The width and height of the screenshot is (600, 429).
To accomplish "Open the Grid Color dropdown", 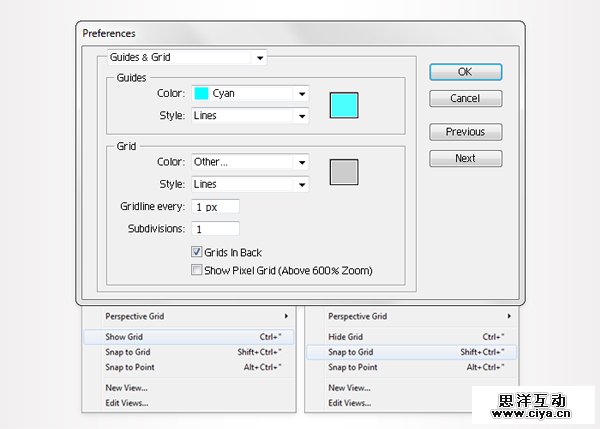I will tap(249, 162).
